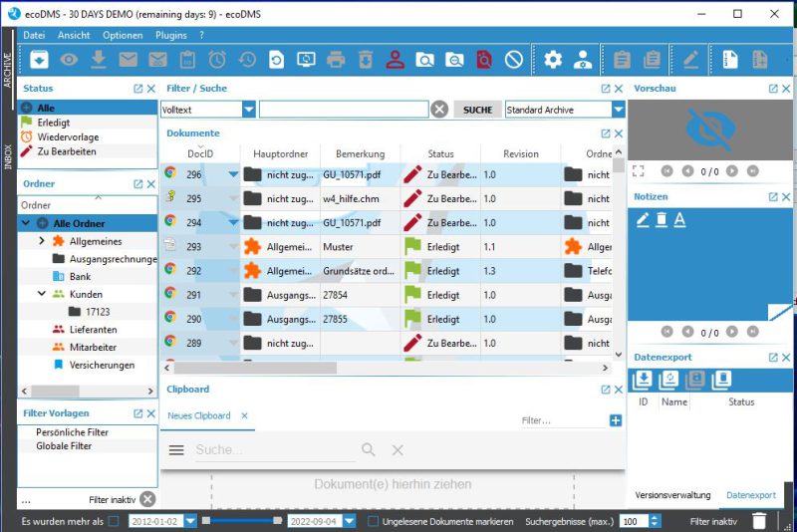This screenshot has width=797, height=532.
Task: Open the Optionen menu
Action: click(123, 35)
